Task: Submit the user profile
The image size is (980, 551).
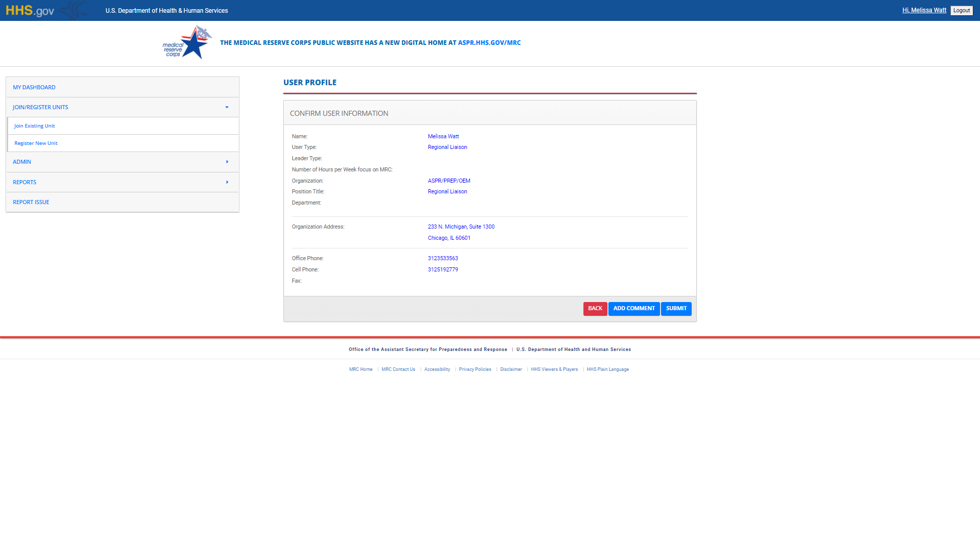Action: tap(676, 309)
